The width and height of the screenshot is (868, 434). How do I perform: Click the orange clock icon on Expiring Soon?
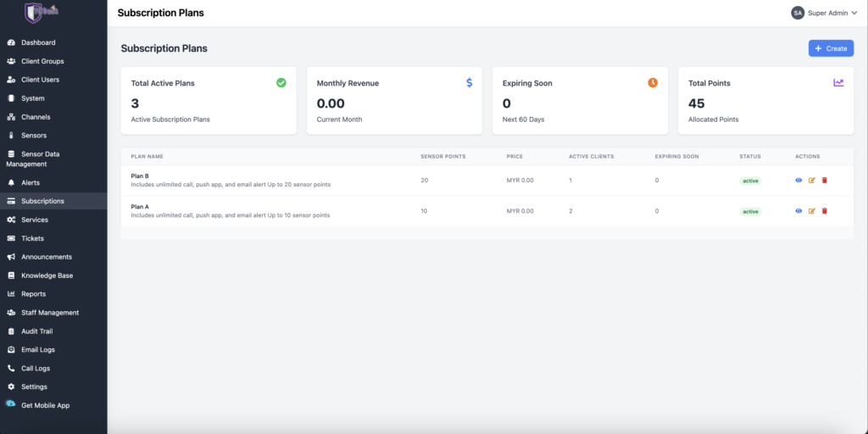pyautogui.click(x=653, y=83)
